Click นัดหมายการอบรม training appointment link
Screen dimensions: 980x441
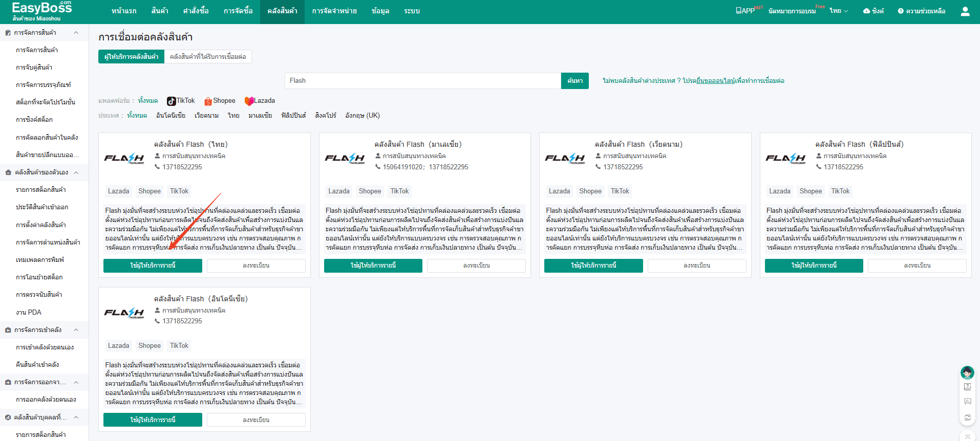click(x=792, y=11)
